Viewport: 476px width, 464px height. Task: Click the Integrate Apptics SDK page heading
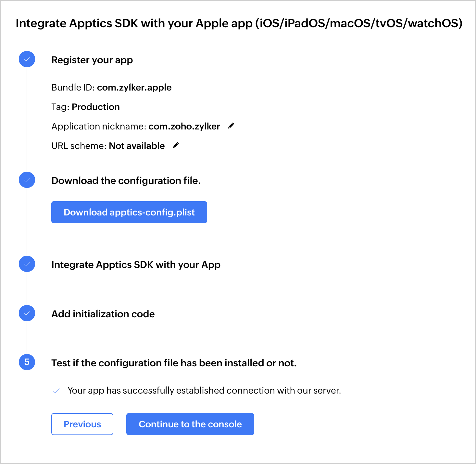click(239, 23)
